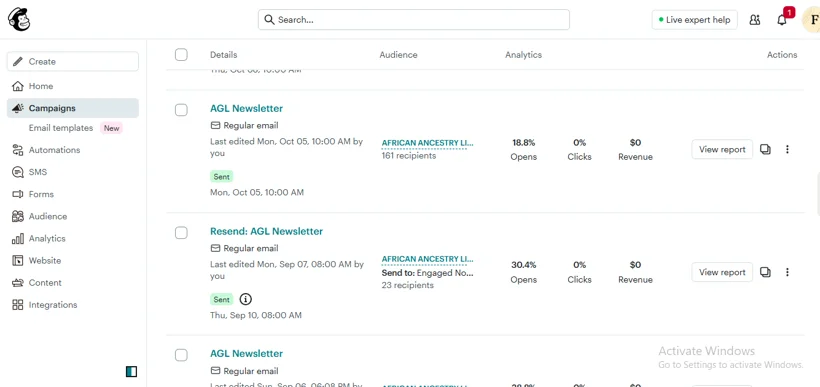Open Website in sidebar

click(x=73, y=260)
